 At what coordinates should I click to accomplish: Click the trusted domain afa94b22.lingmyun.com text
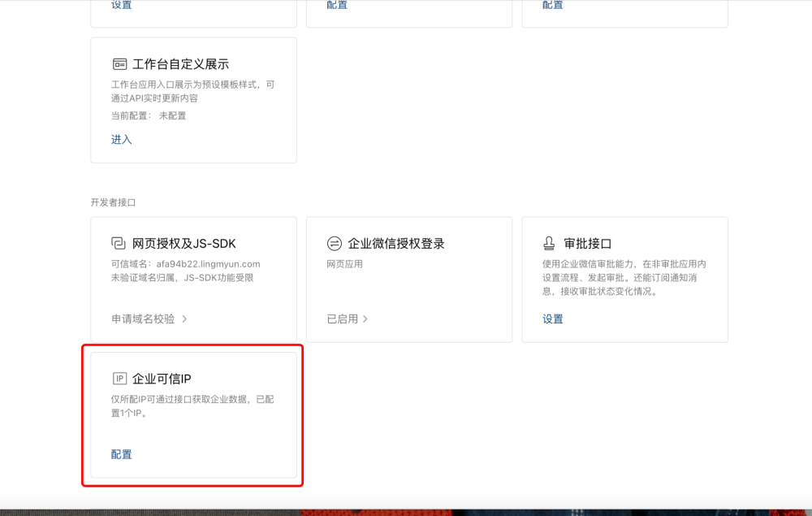(x=208, y=264)
